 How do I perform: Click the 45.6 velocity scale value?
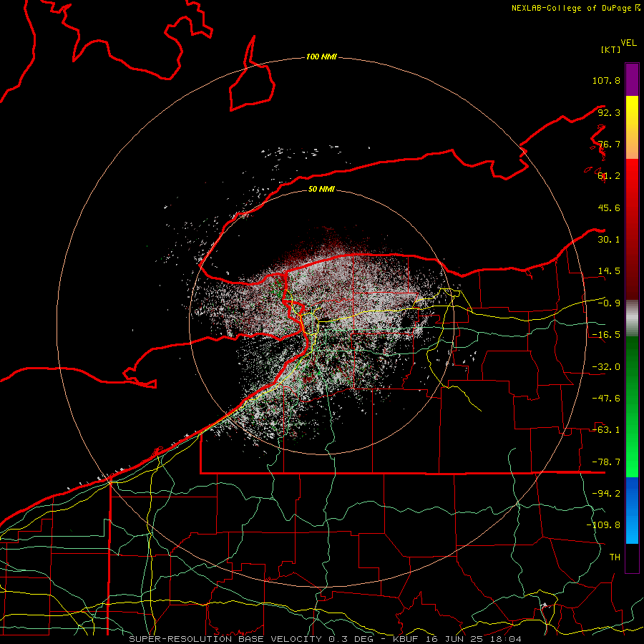point(609,208)
